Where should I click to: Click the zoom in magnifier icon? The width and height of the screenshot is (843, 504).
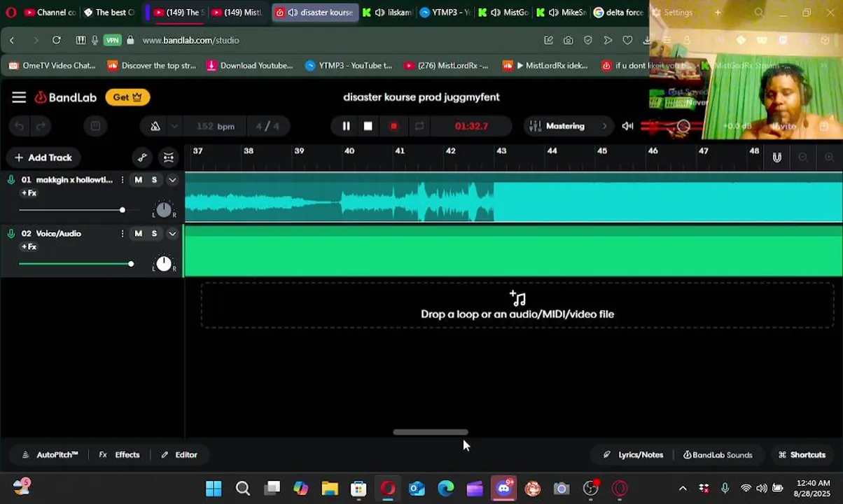click(829, 157)
